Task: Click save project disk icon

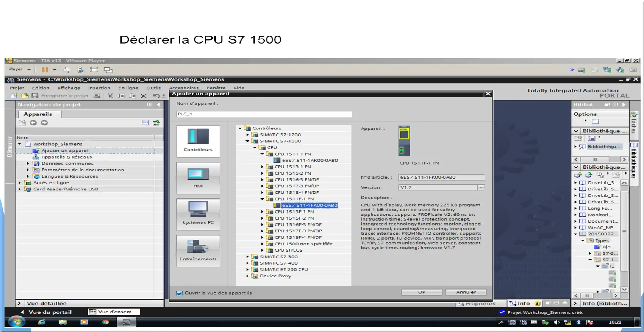Action: [35, 96]
